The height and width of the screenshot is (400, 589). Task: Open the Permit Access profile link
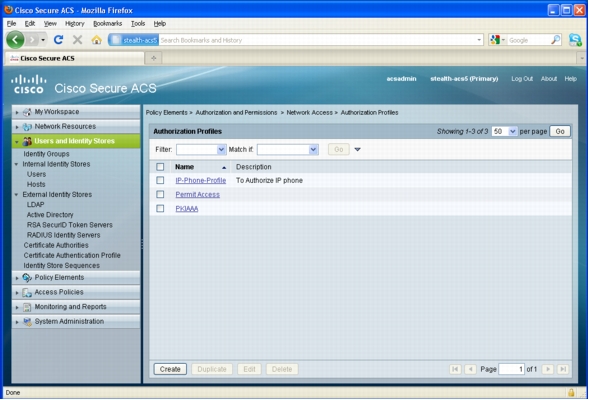tap(198, 195)
